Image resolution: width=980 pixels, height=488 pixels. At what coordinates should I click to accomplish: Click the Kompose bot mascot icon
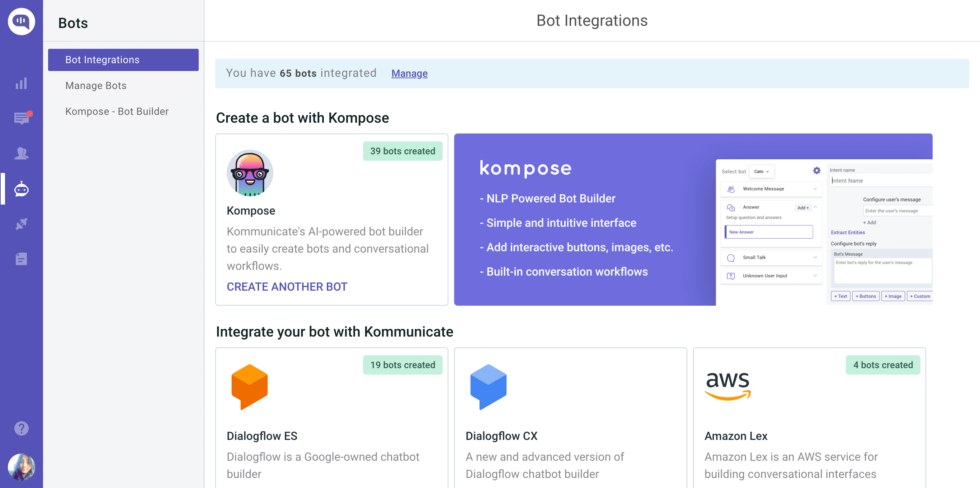click(250, 173)
